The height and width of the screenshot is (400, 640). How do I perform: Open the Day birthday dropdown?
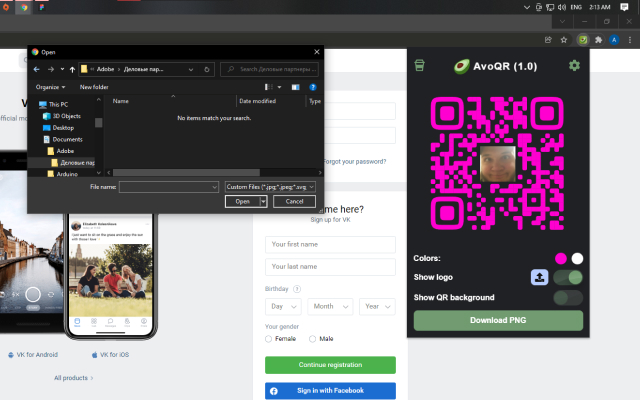coord(283,307)
